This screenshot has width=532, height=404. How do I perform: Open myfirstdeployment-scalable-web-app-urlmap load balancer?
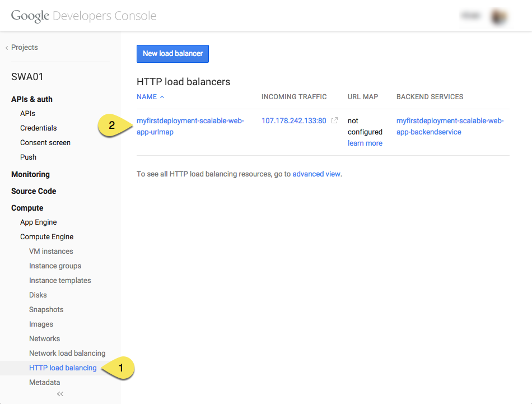[190, 126]
